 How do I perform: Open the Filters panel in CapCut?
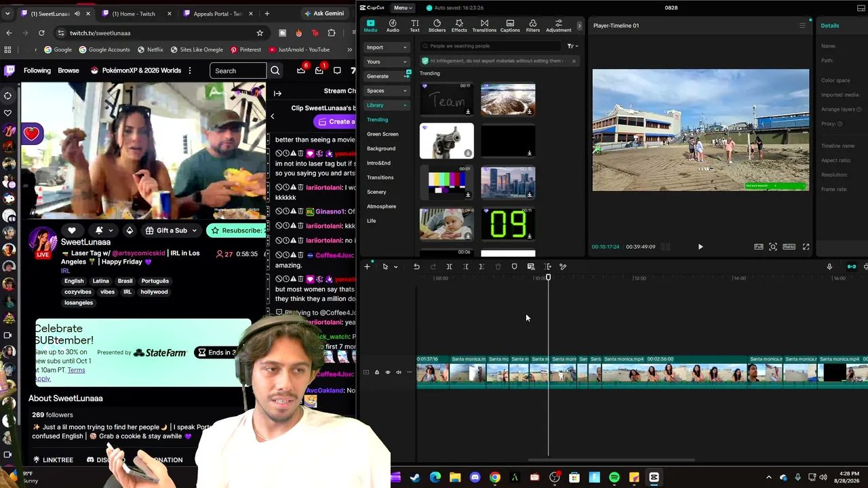533,26
